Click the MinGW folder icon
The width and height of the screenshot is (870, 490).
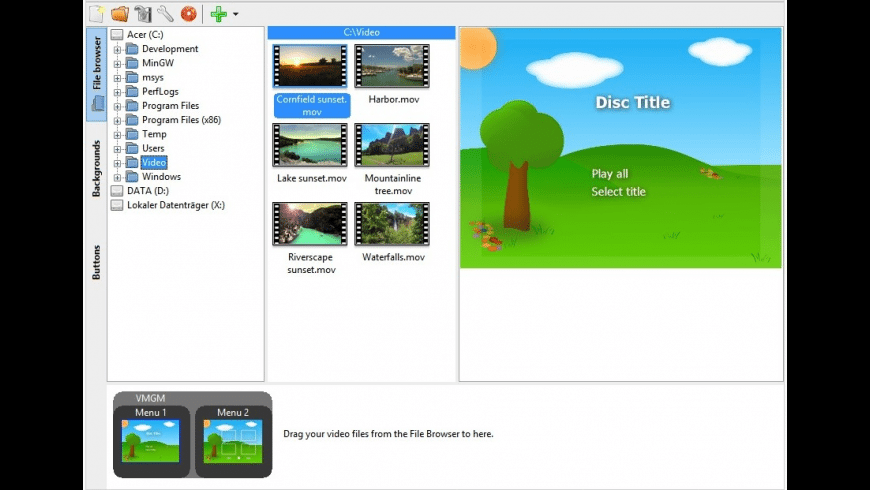[132, 63]
